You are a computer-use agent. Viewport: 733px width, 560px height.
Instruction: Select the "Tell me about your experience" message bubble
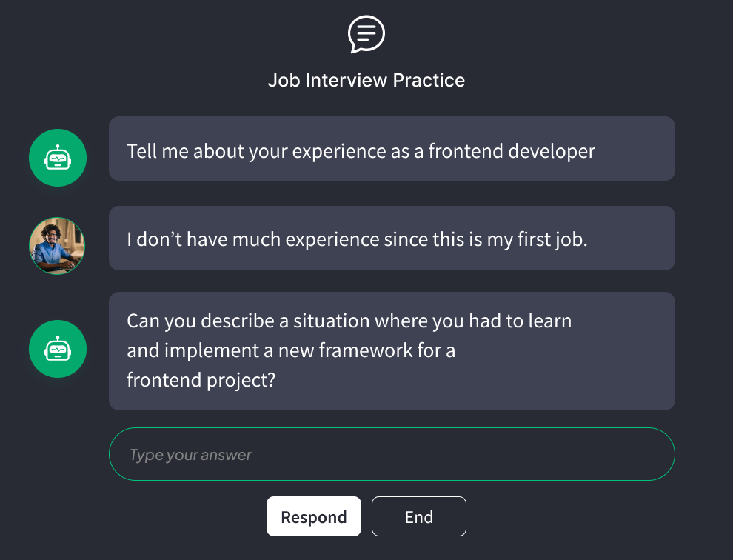click(392, 149)
